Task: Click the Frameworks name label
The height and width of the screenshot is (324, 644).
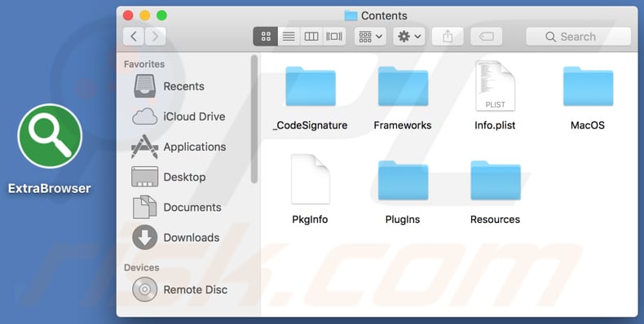Action: point(403,125)
